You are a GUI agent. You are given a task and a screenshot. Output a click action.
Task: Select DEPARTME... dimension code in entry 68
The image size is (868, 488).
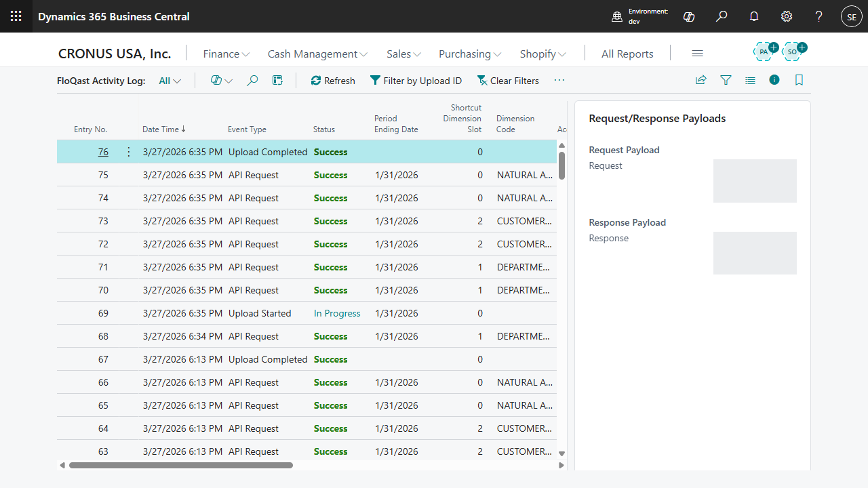pos(524,336)
